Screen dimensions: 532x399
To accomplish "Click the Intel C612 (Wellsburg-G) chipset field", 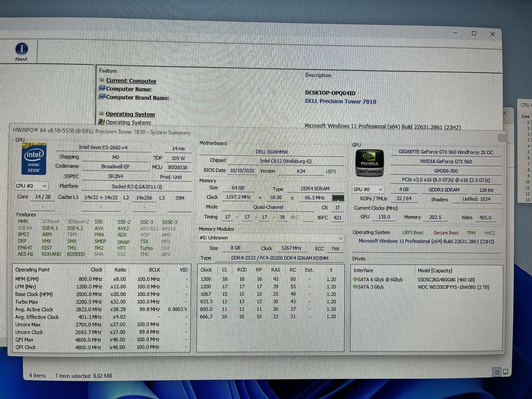I will (286, 161).
